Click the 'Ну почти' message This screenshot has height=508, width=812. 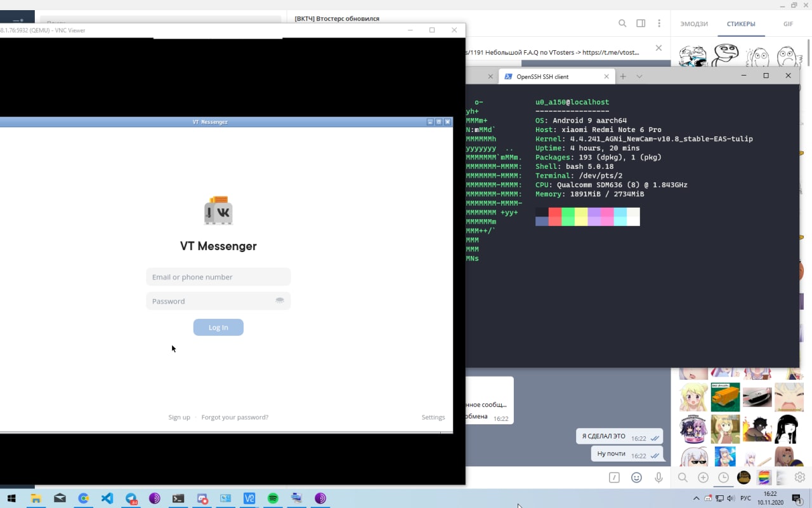click(627, 454)
